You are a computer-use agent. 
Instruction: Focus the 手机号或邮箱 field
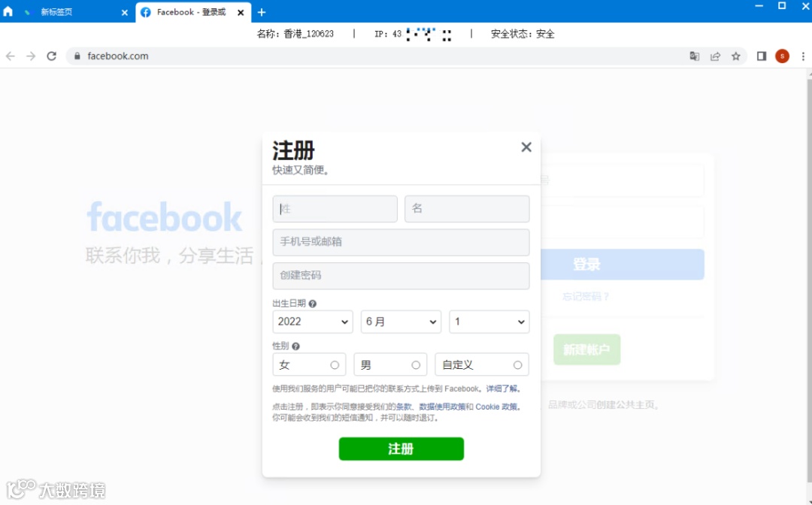[x=401, y=242]
